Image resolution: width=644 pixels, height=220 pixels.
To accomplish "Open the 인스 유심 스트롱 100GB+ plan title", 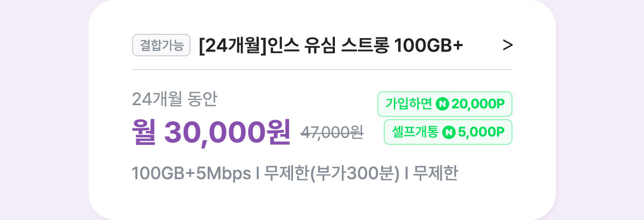I will 331,46.
